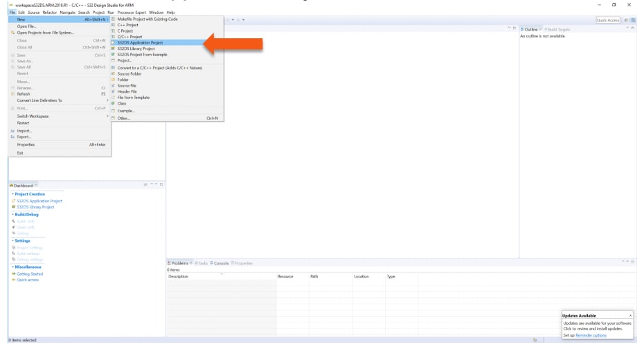This screenshot has height=352, width=644.
Task: Choose S32DS Project from Example menu entry
Action: [142, 55]
